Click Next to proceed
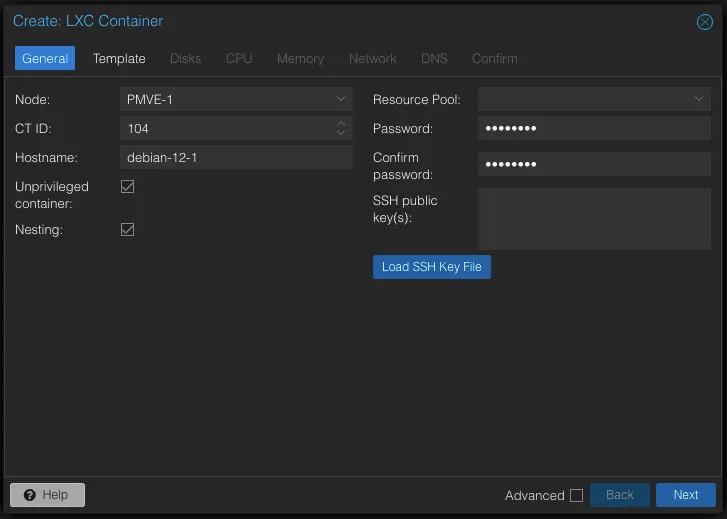Image resolution: width=727 pixels, height=519 pixels. tap(686, 495)
